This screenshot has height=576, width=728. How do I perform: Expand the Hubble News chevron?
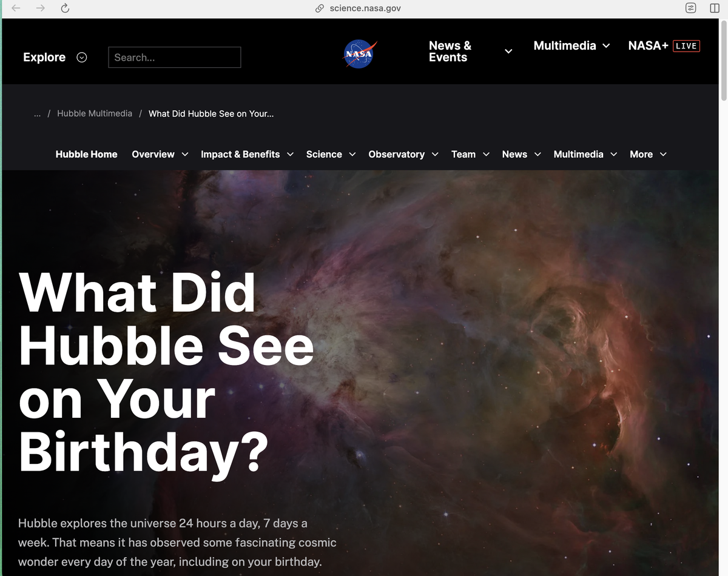point(538,155)
